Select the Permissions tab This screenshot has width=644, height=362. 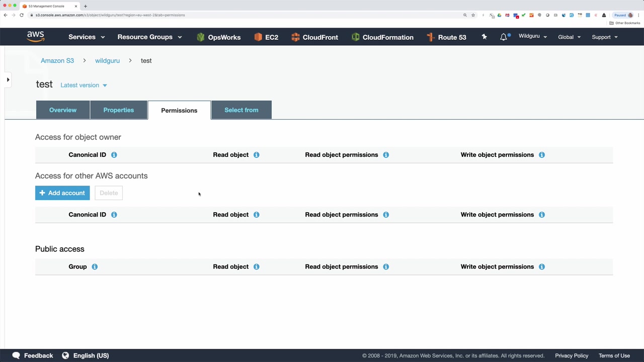(179, 110)
